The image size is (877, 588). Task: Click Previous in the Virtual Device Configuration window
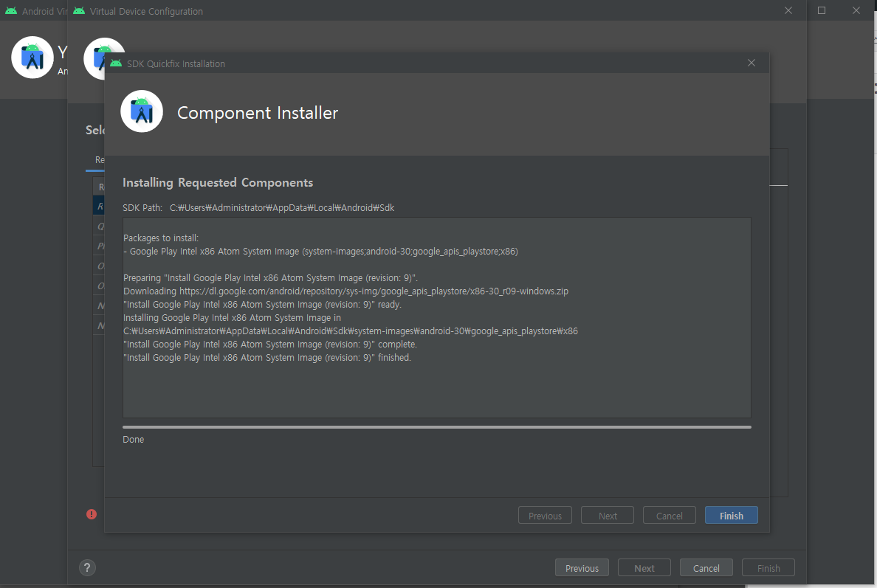(x=582, y=568)
